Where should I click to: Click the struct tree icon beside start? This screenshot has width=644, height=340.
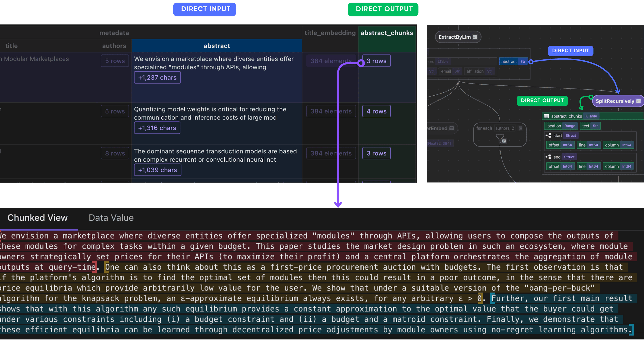click(x=548, y=135)
